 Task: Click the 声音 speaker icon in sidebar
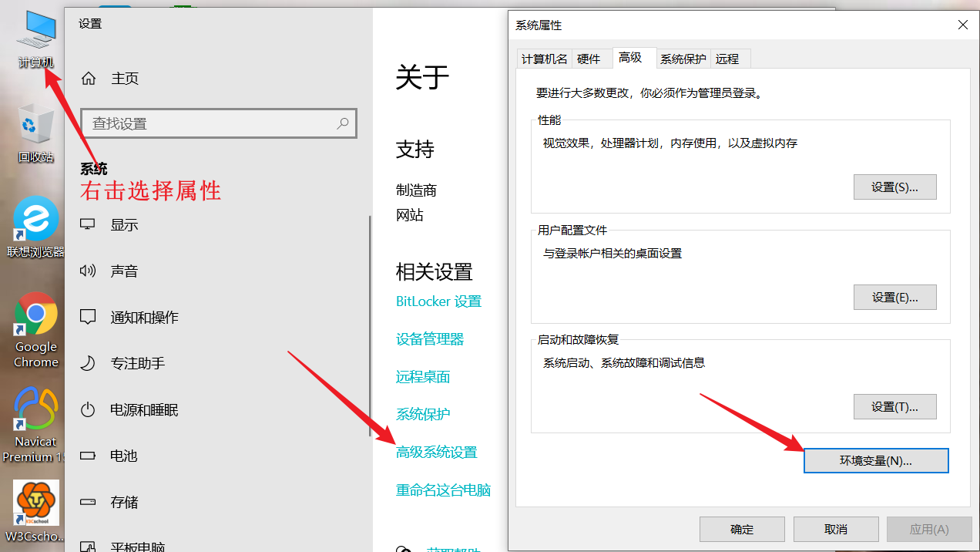[x=88, y=271]
